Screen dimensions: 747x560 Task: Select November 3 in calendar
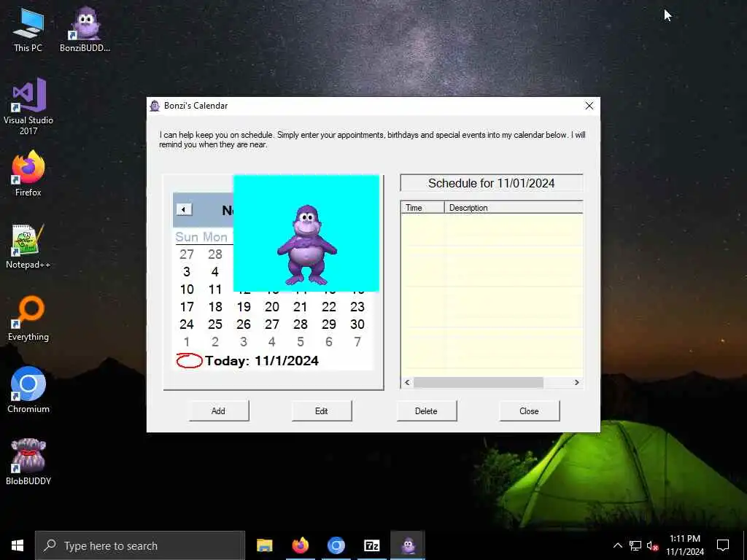(x=187, y=272)
